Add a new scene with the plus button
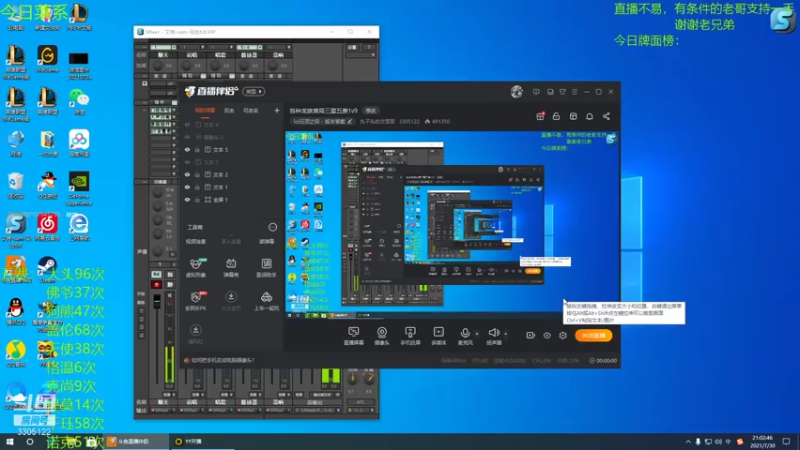This screenshot has height=450, width=800. tap(277, 110)
